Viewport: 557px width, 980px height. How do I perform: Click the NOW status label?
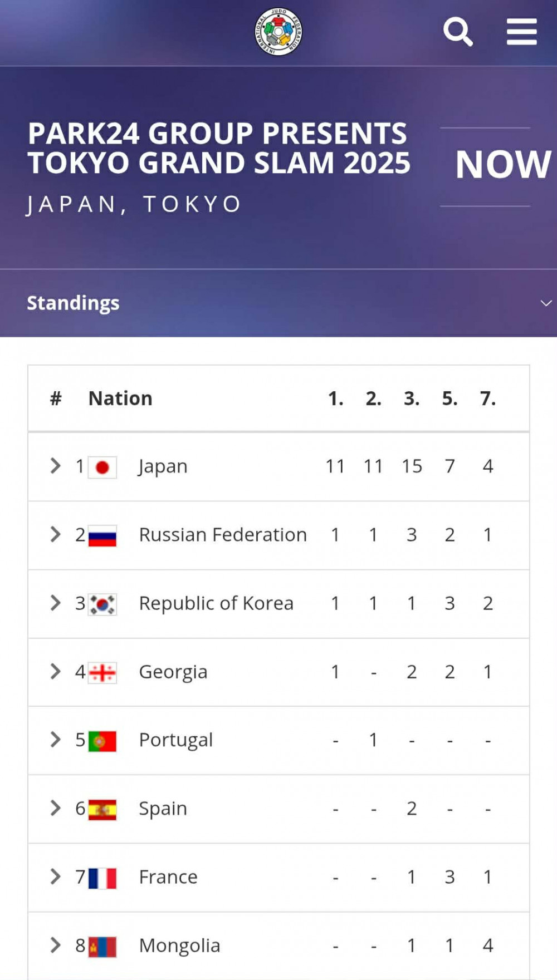click(503, 165)
